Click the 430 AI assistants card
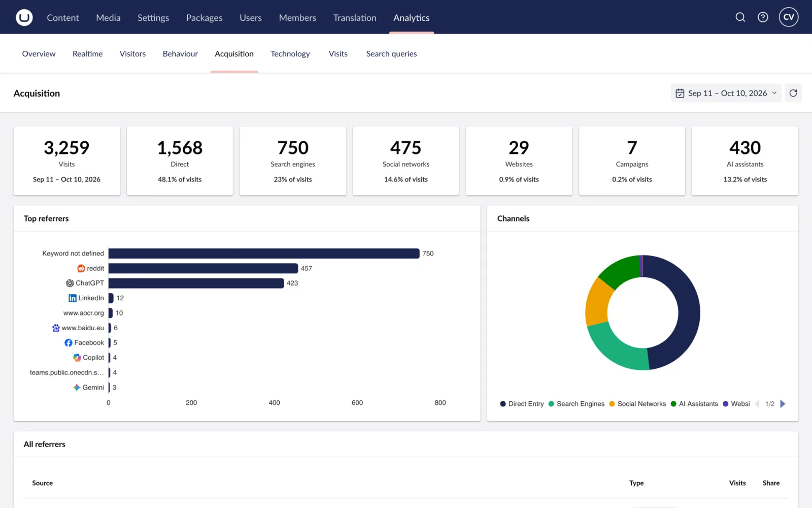The width and height of the screenshot is (812, 508). [745, 161]
